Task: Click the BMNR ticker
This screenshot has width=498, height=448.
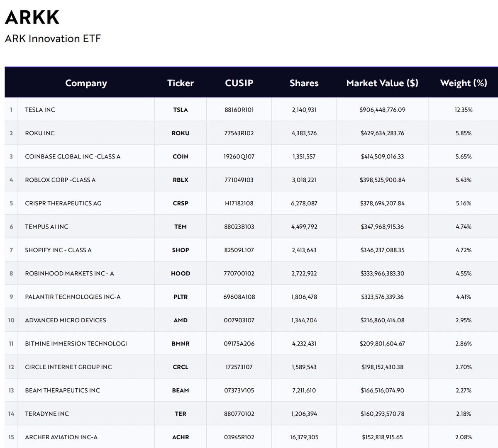Action: [181, 343]
